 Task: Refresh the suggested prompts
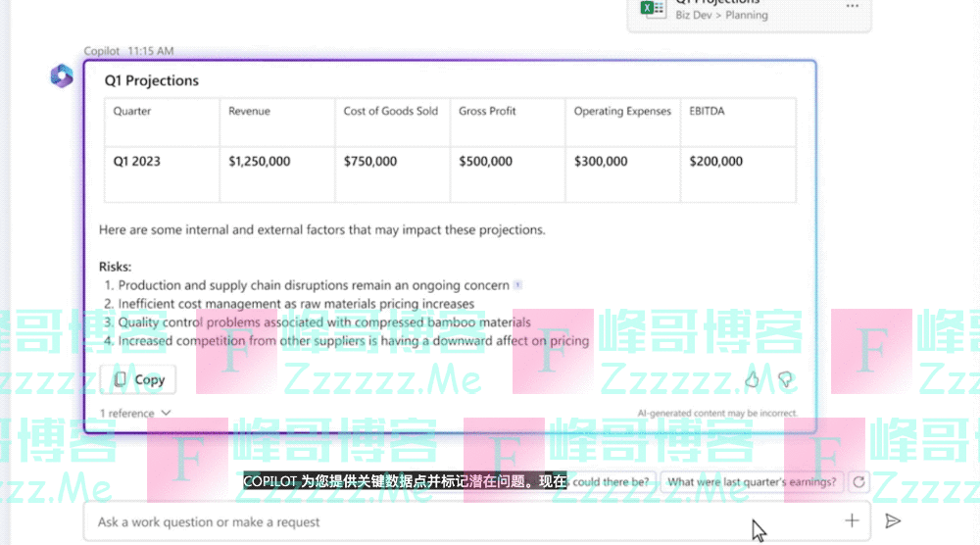(x=859, y=481)
